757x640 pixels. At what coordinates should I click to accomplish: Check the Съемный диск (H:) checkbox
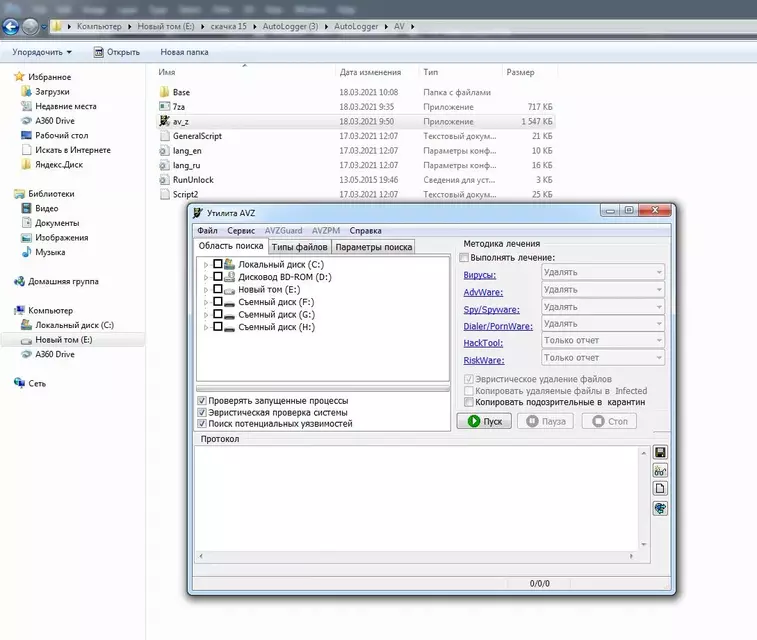point(218,327)
